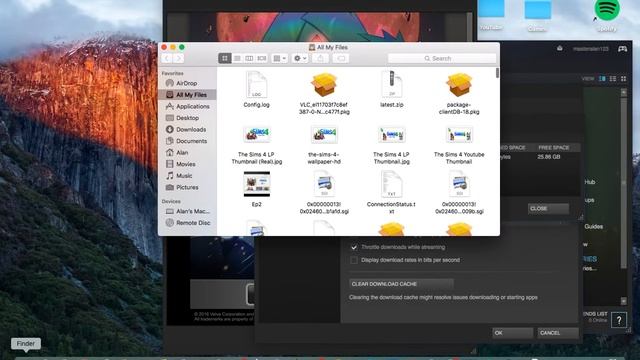Click the Edit Tags toolbar button

coord(341,58)
